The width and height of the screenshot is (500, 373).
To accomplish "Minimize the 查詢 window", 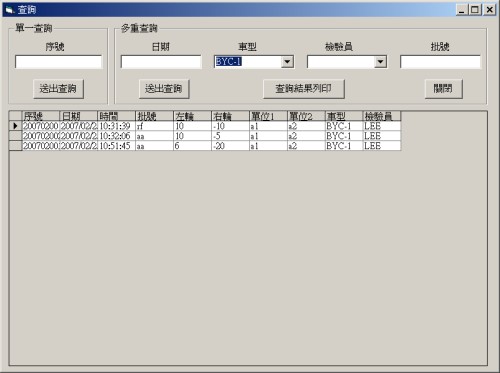I will pos(462,10).
